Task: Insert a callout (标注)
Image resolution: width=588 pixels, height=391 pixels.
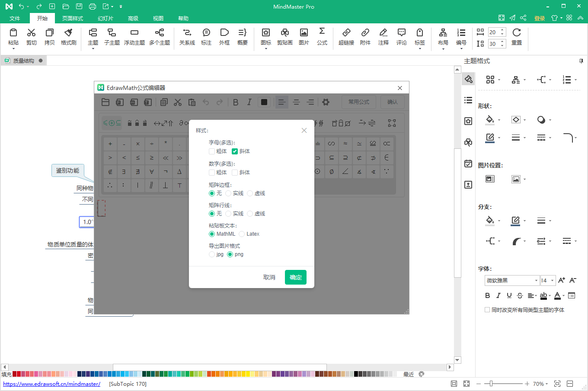Action: [x=206, y=36]
